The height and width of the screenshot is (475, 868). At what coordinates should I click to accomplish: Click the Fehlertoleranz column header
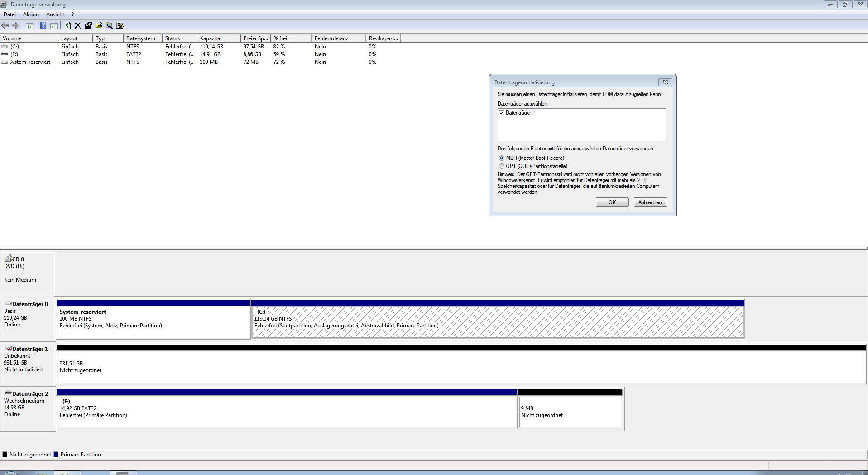[339, 38]
